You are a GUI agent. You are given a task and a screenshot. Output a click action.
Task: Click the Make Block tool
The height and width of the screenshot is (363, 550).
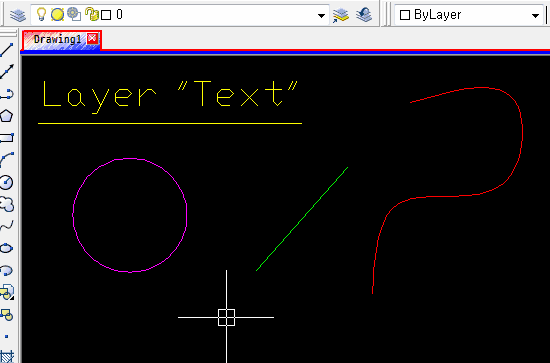[7, 315]
